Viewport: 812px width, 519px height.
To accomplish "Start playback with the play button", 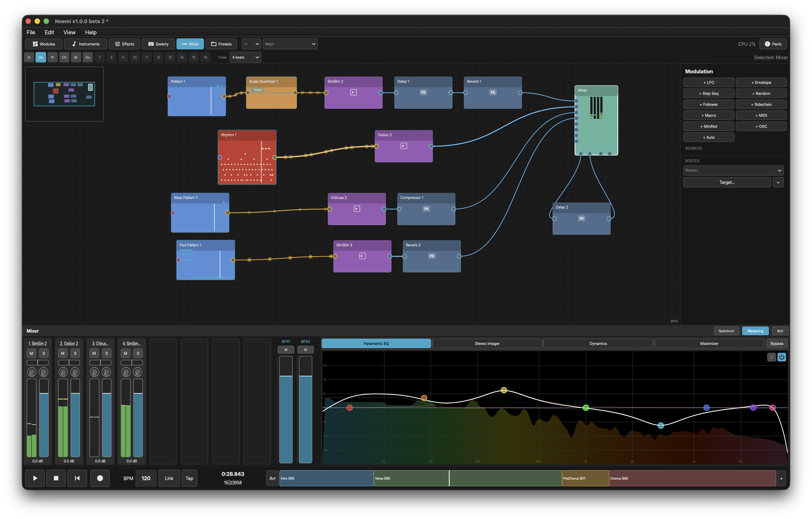I will pos(35,478).
